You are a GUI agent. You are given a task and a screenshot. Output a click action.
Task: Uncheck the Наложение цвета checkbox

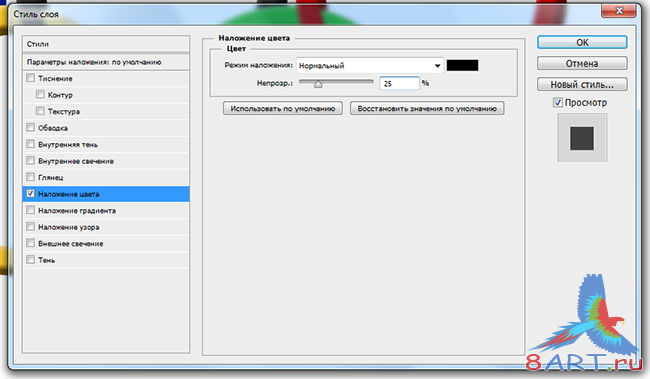click(30, 194)
